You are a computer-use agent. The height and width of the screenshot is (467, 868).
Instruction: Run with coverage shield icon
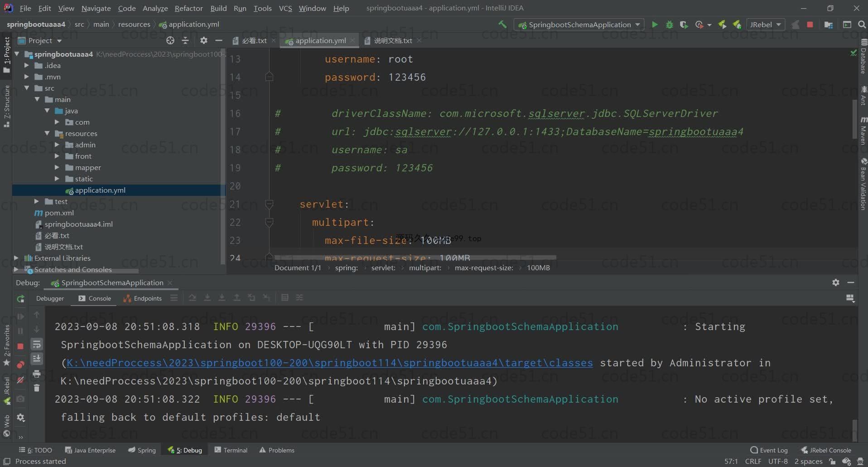click(684, 24)
